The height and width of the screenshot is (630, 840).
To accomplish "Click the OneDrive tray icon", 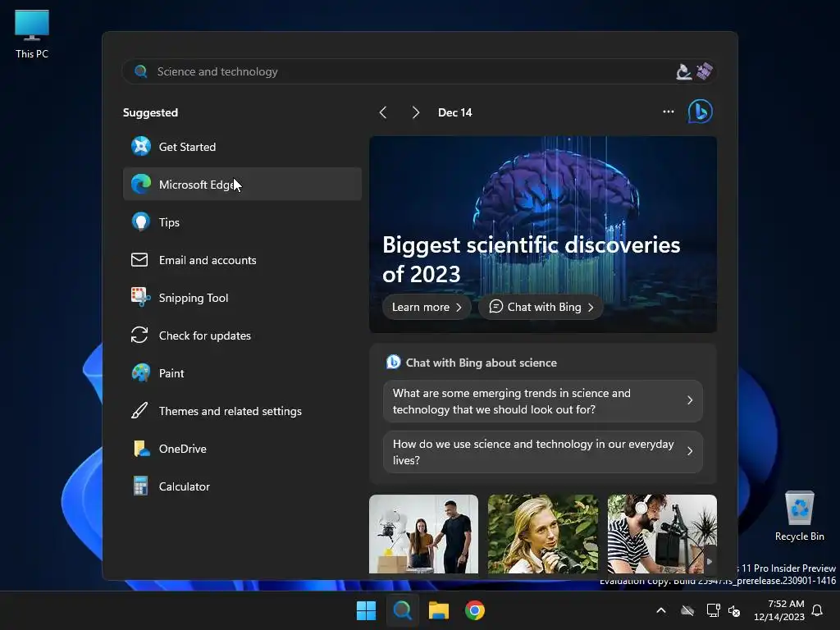I will pos(687,610).
